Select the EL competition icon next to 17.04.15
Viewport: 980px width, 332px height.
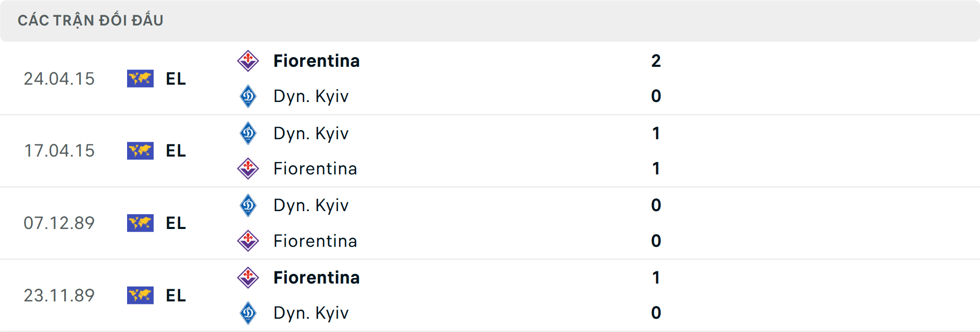click(140, 150)
